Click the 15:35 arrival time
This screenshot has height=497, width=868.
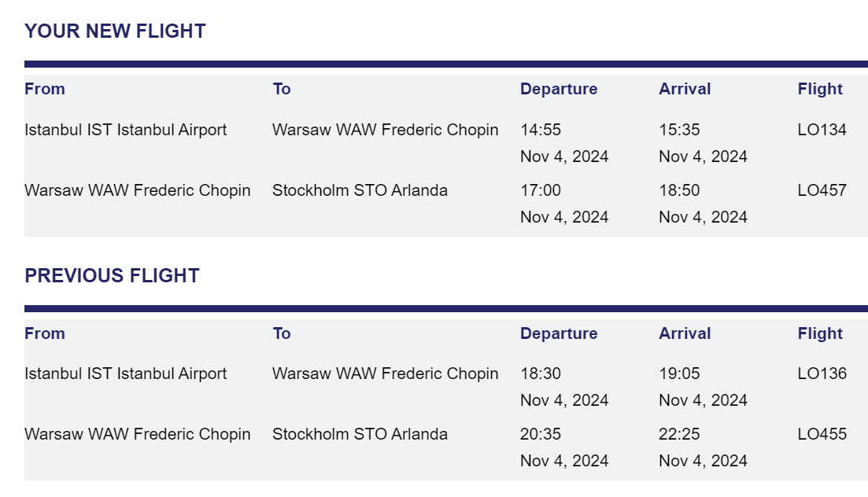tap(679, 130)
